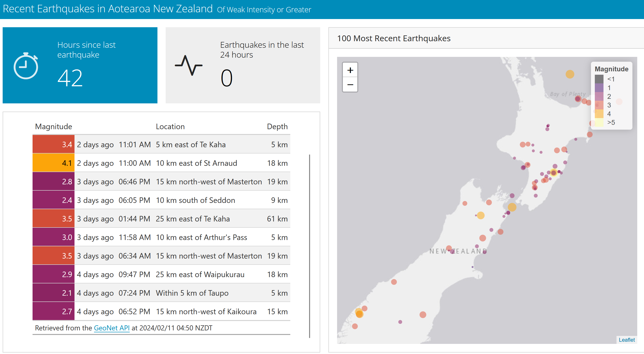This screenshot has width=644, height=354.
Task: Click the map zoom in plus button
Action: [350, 70]
